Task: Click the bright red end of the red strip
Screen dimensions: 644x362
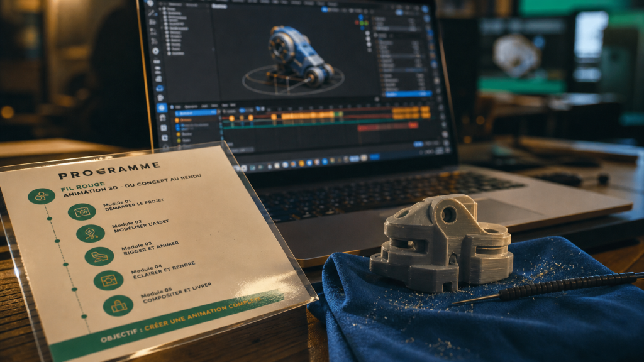Action: 413,125
